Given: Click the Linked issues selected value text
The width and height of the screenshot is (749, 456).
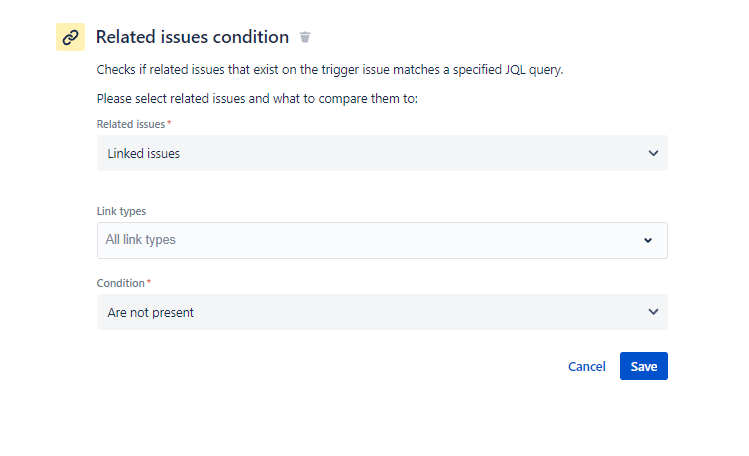Looking at the screenshot, I should point(144,153).
